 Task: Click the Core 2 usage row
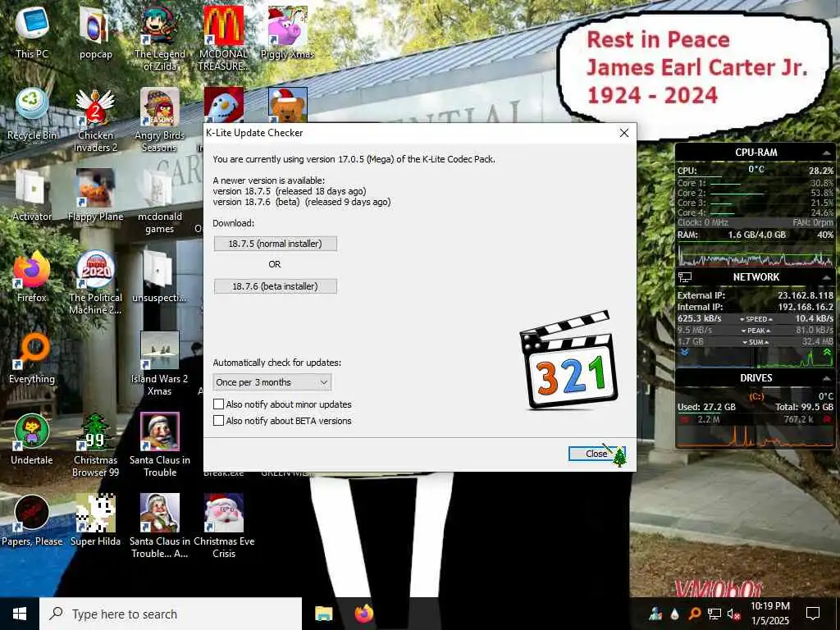click(756, 193)
